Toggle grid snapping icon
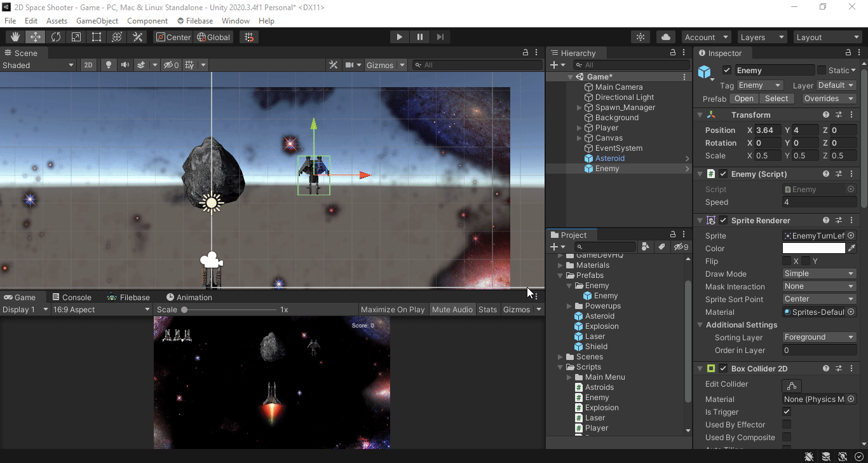 [249, 37]
